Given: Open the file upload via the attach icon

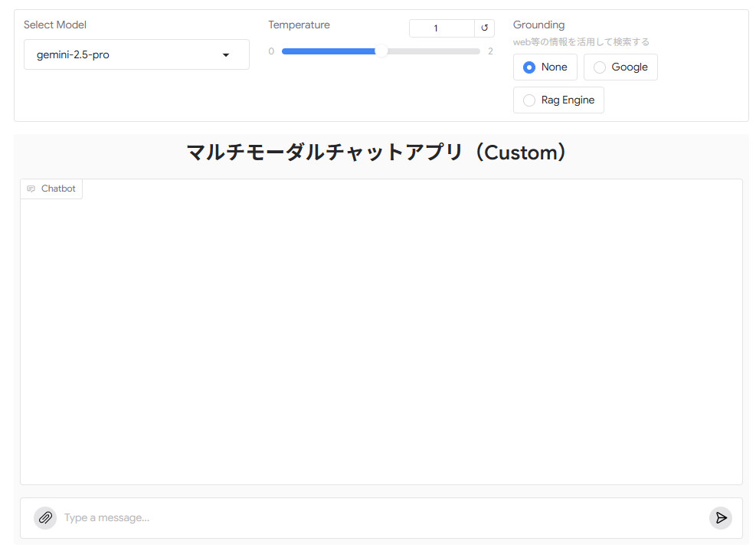Looking at the screenshot, I should pos(44,517).
